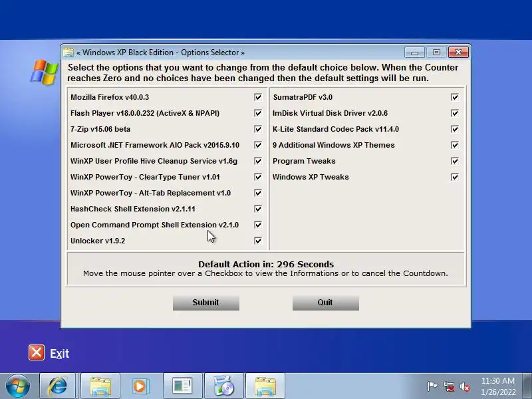Disable Microsoft .NET Framework AIO Pack checkbox
The width and height of the screenshot is (532, 399).
[x=258, y=145]
